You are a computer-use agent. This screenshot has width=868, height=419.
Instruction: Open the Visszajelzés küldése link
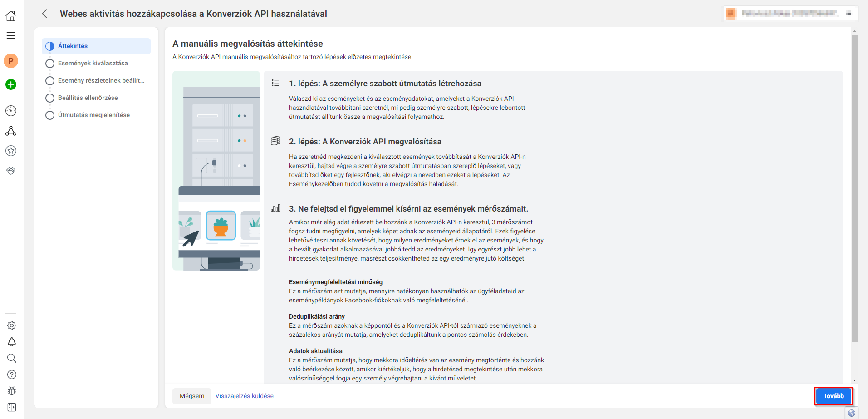[x=244, y=396]
